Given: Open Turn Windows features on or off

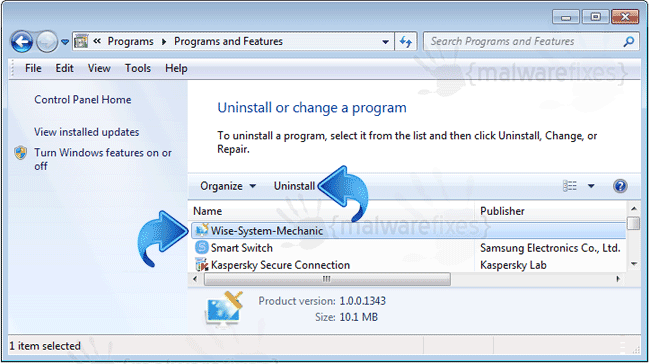Looking at the screenshot, I should click(x=103, y=159).
